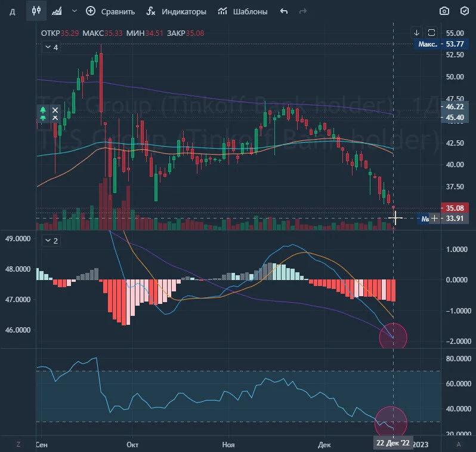Viewport: 476px width, 452px height.
Task: Switch to the area chart type icon
Action: [57, 11]
